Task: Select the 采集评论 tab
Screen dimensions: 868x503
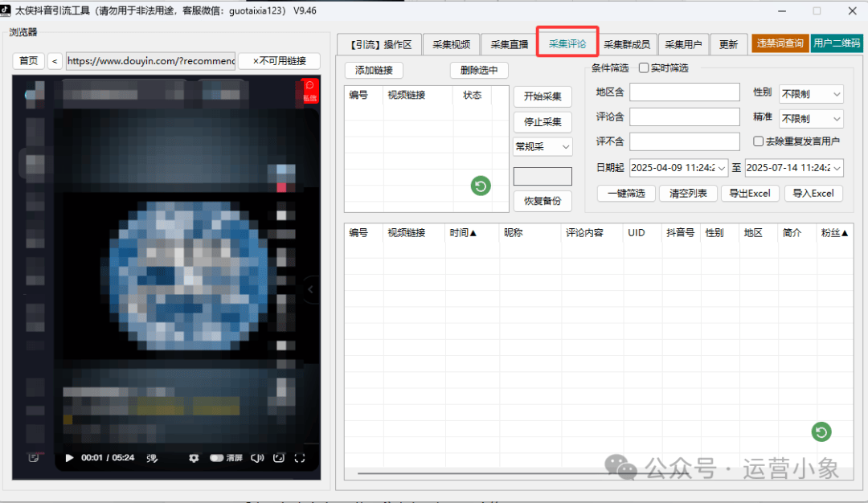Action: (x=567, y=43)
